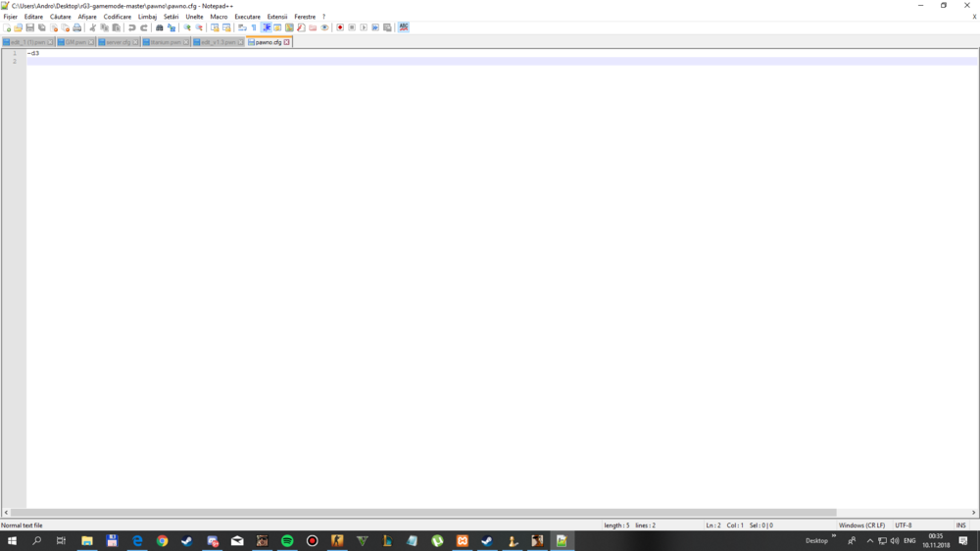Switch to the server.cfg tab
Screen dimensions: 980x551
click(119, 42)
